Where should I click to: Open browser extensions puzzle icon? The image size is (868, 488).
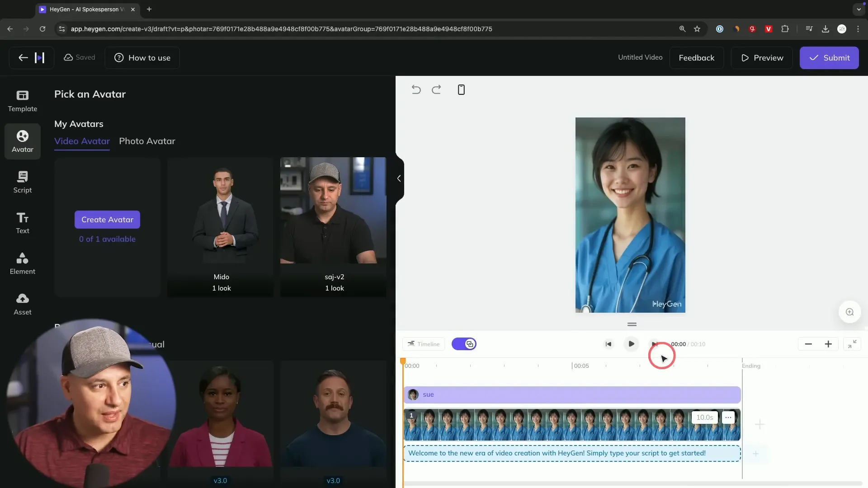(785, 29)
